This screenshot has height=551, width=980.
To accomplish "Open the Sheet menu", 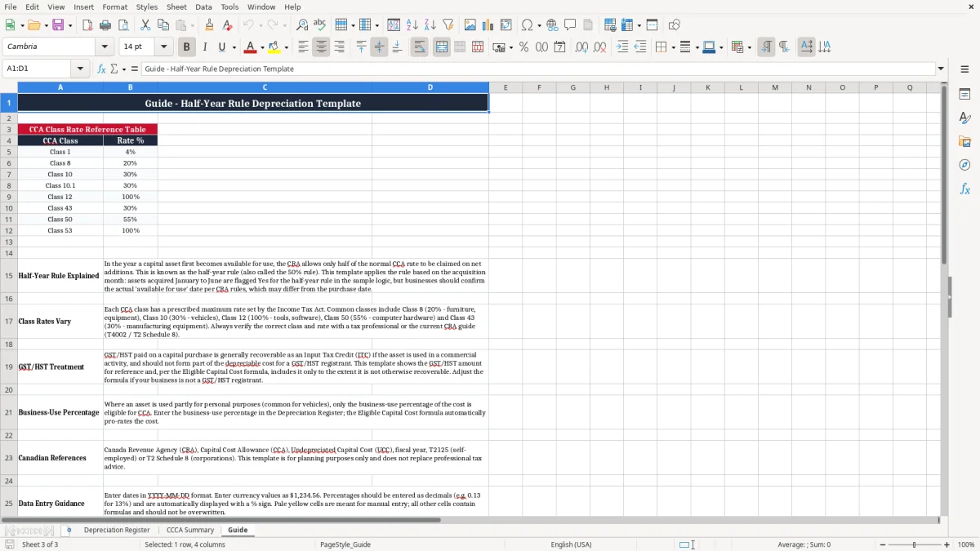I will coord(176,7).
